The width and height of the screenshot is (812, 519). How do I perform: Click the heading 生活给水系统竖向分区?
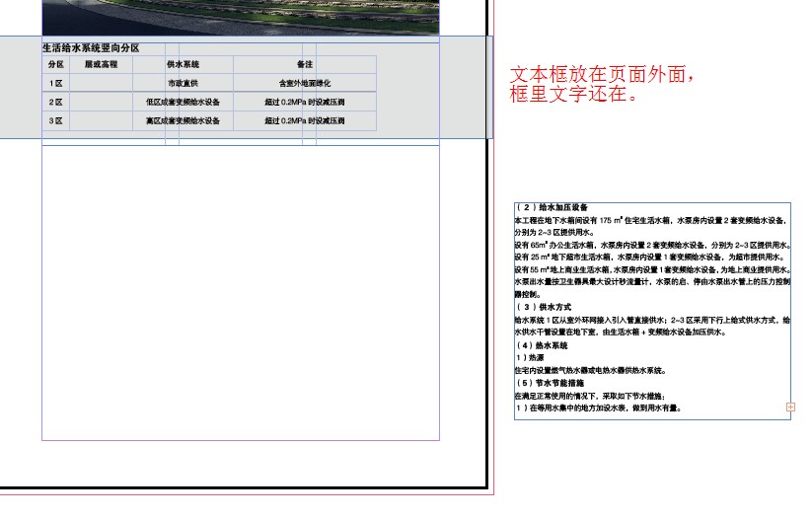(x=91, y=48)
